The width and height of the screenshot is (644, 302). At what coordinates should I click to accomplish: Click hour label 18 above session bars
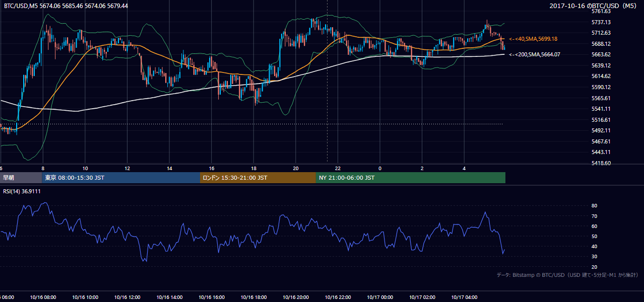pyautogui.click(x=253, y=168)
